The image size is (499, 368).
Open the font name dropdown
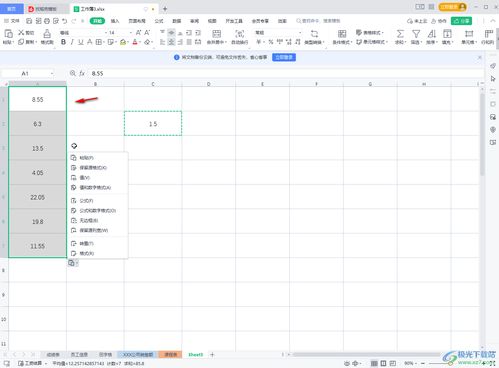coord(106,33)
